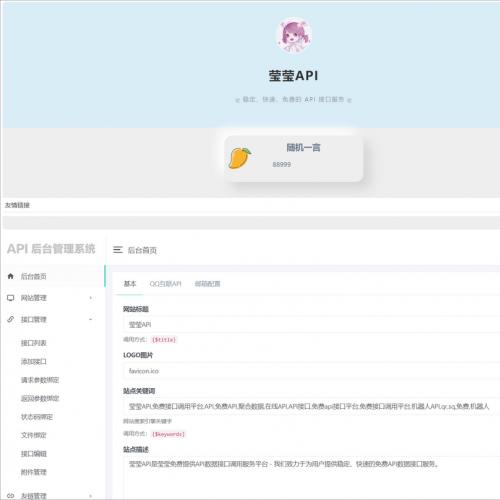Click the anime avatar above 莹莹API
Screen dimensions: 500x500
(x=294, y=35)
